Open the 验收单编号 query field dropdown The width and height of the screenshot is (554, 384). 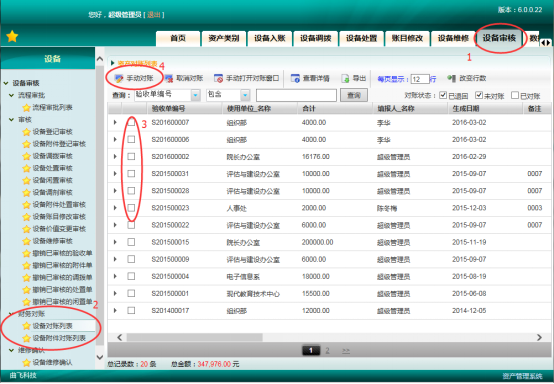point(195,95)
